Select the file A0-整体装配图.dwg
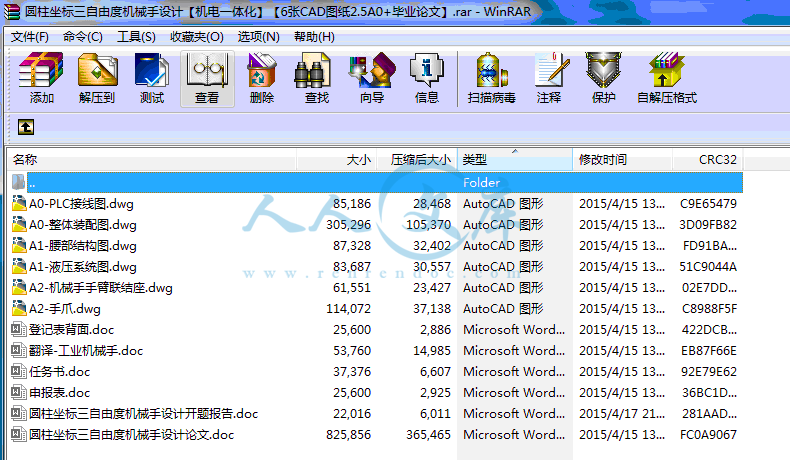Viewport: 790px width, 460px height. (82, 225)
